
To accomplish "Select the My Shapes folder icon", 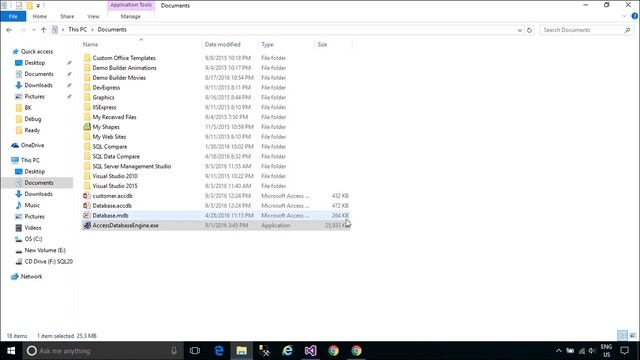I will pos(87,127).
